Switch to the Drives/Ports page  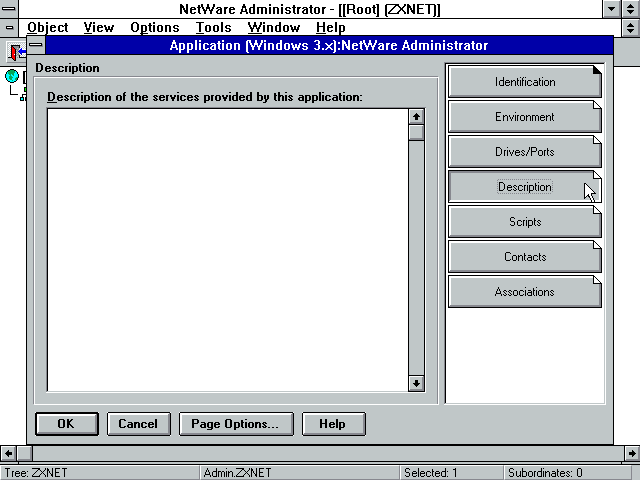click(524, 151)
